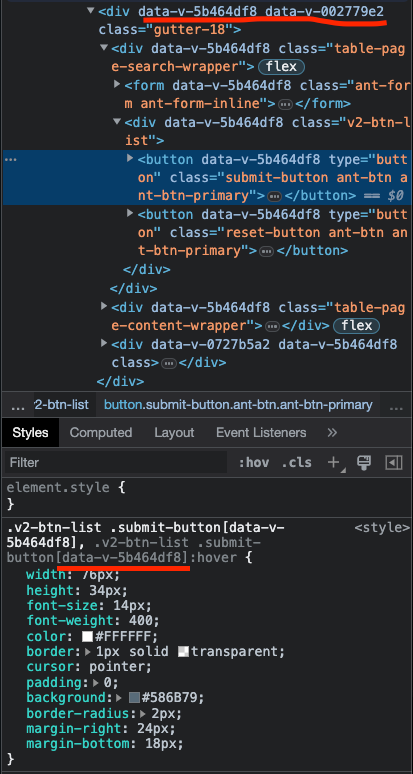The image size is (413, 774).
Task: Click the ellipsis badge in the form element
Action: (285, 104)
